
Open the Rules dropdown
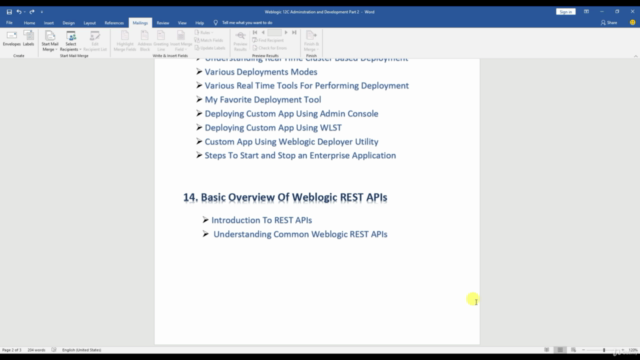[x=204, y=32]
